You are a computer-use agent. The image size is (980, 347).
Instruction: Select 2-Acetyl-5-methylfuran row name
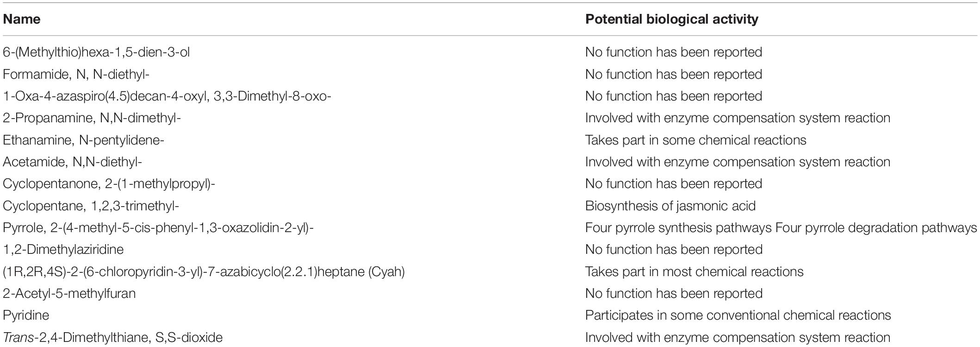pyautogui.click(x=69, y=293)
